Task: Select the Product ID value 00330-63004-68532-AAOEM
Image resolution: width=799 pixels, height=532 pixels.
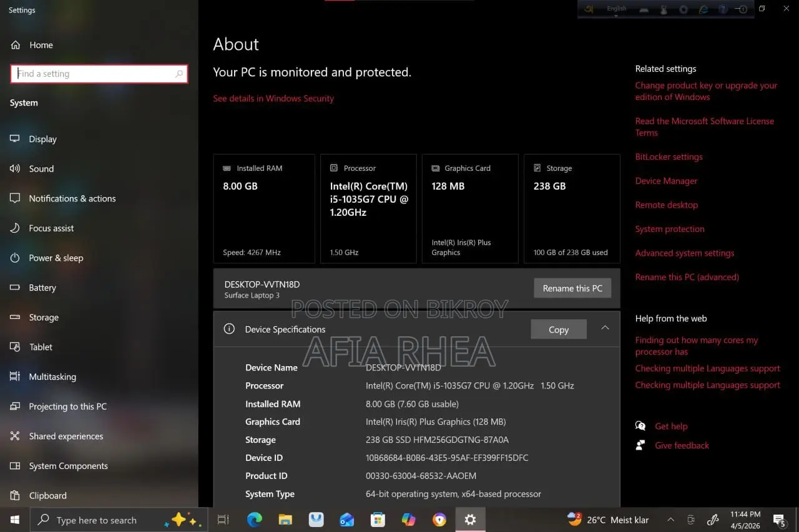Action: pyautogui.click(x=421, y=476)
